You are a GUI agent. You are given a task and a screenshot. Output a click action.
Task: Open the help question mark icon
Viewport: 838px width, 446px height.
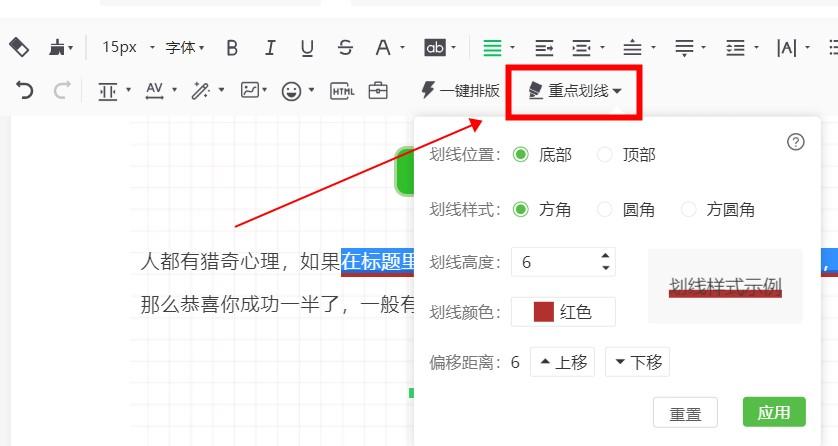pyautogui.click(x=796, y=142)
